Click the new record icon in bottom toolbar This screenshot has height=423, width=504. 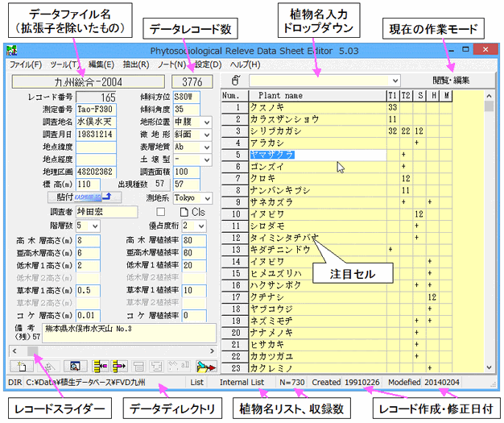(x=22, y=366)
